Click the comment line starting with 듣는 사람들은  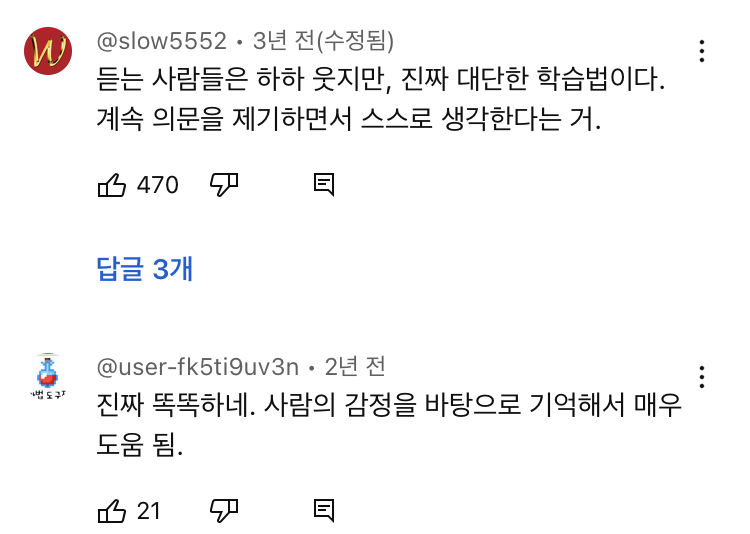point(380,82)
